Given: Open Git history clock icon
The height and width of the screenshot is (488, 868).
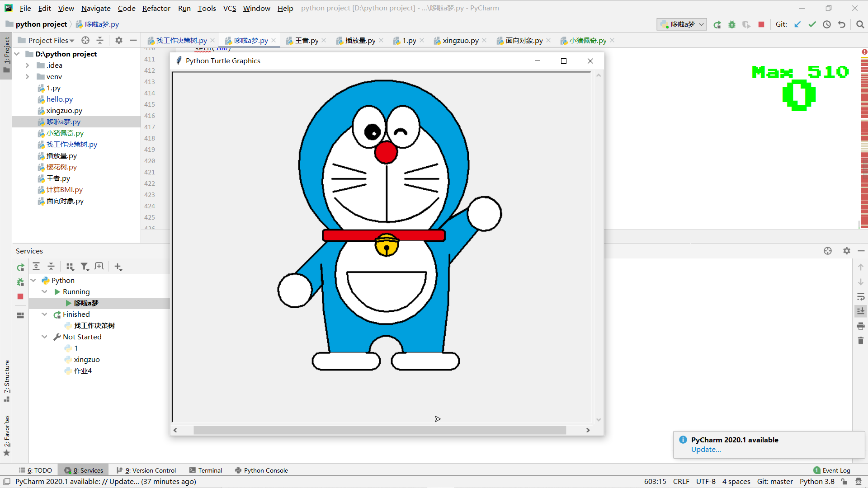Looking at the screenshot, I should [827, 24].
